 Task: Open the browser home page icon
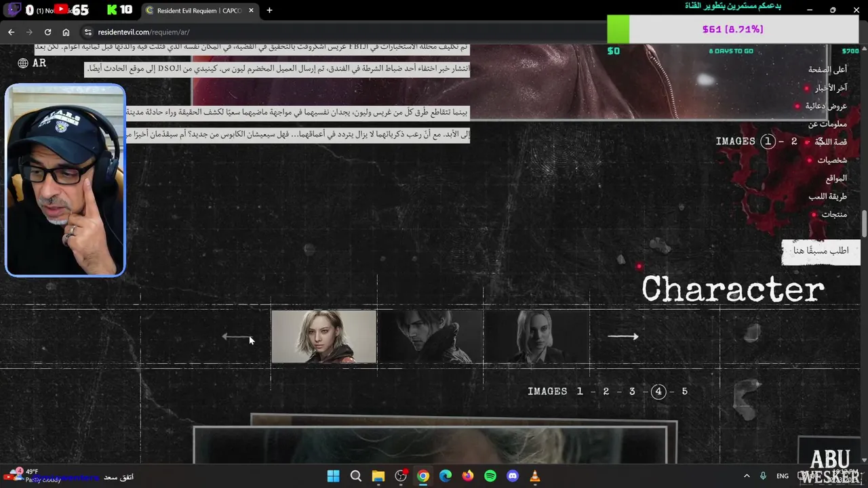(x=66, y=32)
